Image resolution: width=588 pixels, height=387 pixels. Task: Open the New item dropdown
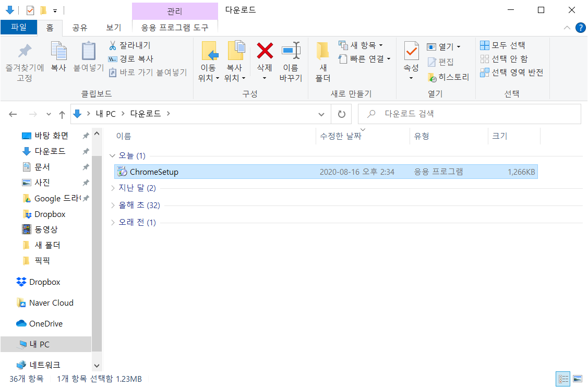(361, 45)
